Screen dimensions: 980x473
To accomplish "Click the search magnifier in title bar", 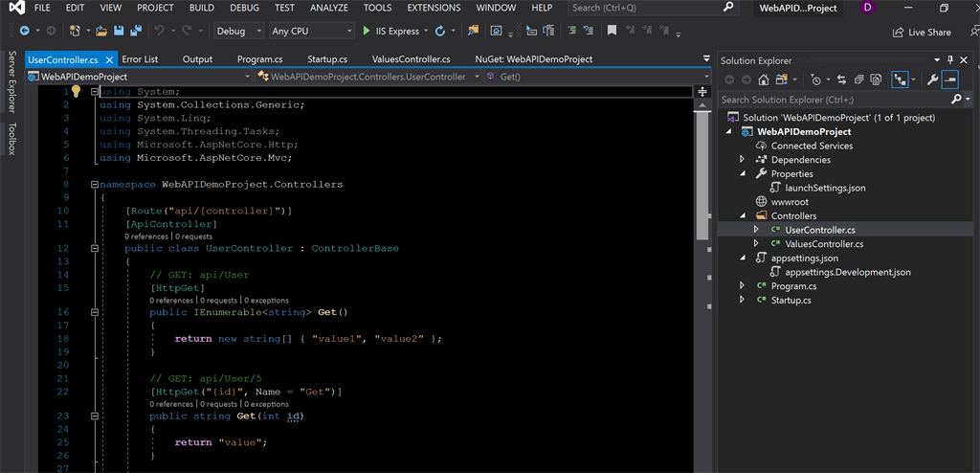I will pyautogui.click(x=727, y=8).
